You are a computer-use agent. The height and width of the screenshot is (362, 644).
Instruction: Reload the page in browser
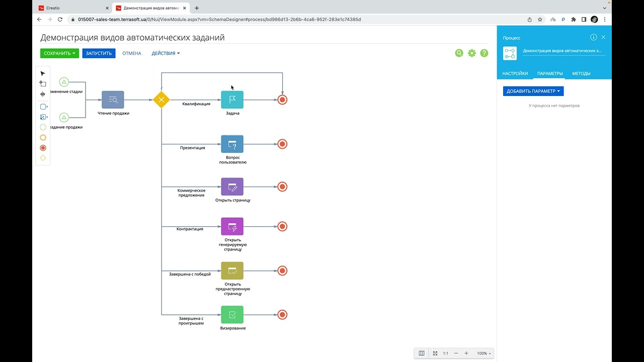click(60, 20)
